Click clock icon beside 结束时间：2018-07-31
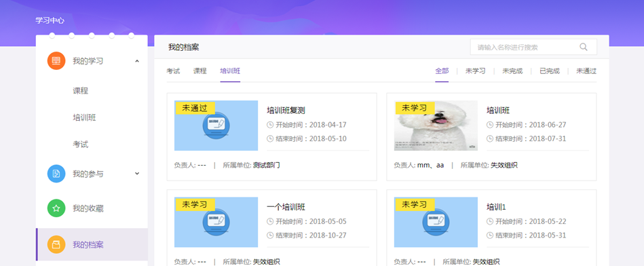 click(x=490, y=138)
